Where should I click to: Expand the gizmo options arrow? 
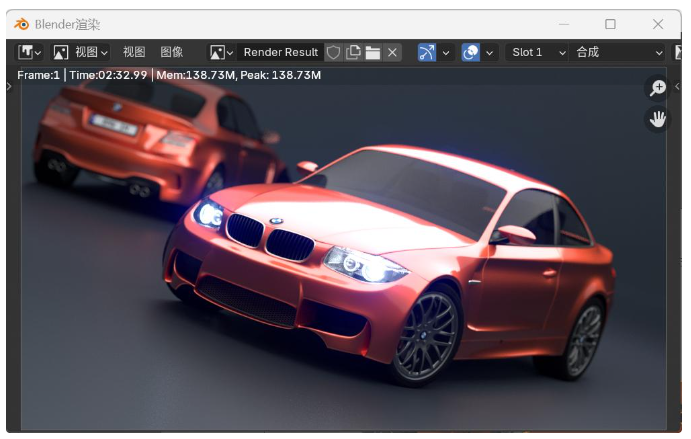[x=446, y=53]
